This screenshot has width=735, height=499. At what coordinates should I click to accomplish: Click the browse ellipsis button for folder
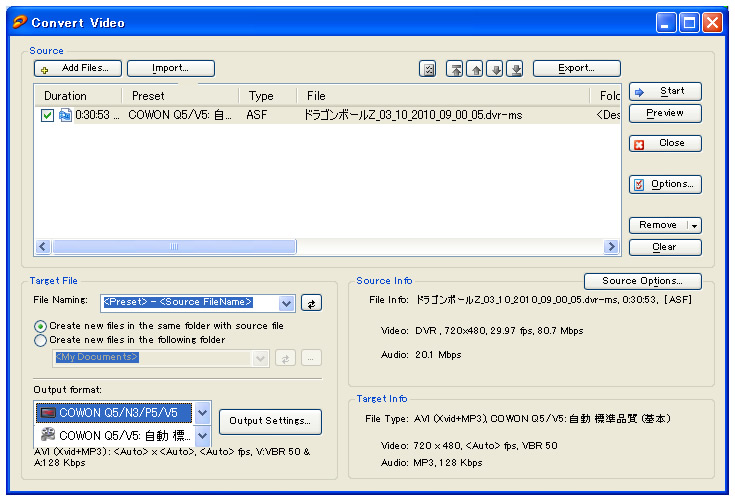311,359
